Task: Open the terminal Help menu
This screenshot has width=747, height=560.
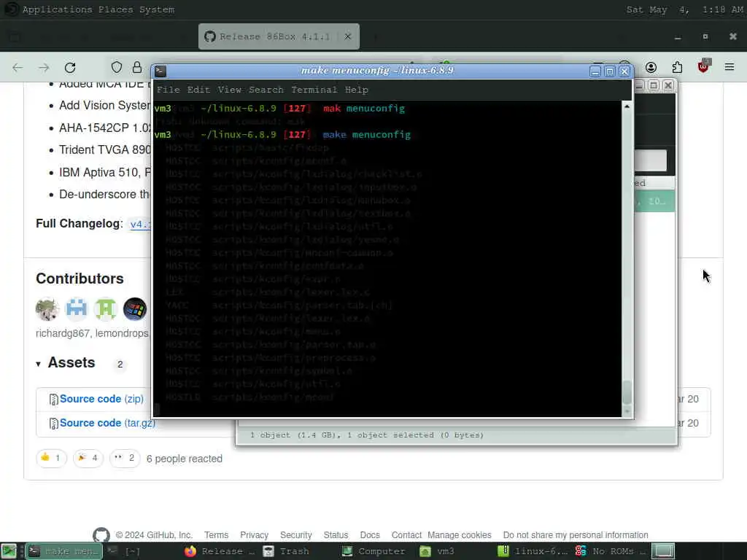Action: click(356, 90)
